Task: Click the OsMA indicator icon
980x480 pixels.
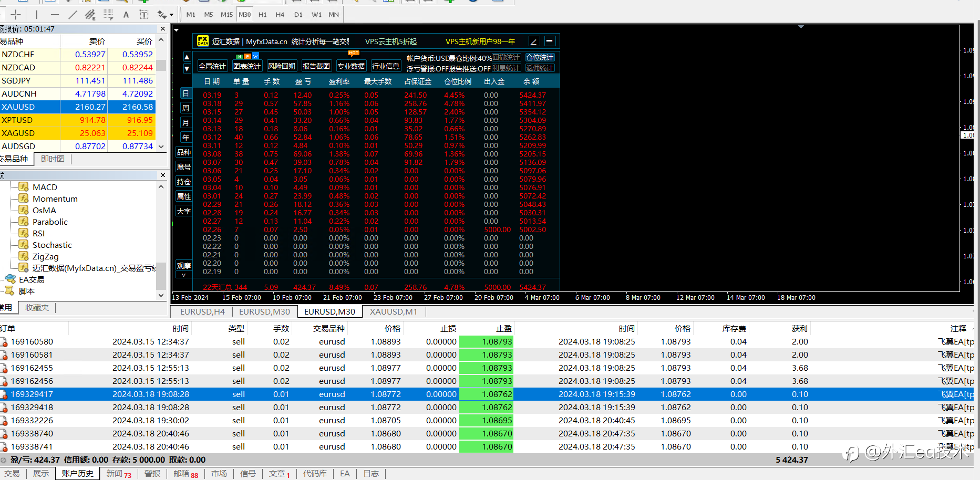Action: tap(24, 210)
